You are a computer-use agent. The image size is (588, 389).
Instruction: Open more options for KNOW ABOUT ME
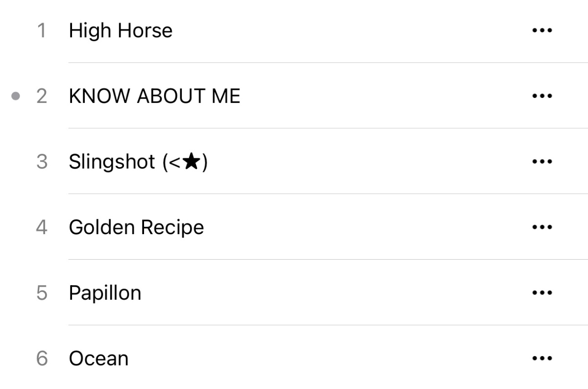pos(542,96)
